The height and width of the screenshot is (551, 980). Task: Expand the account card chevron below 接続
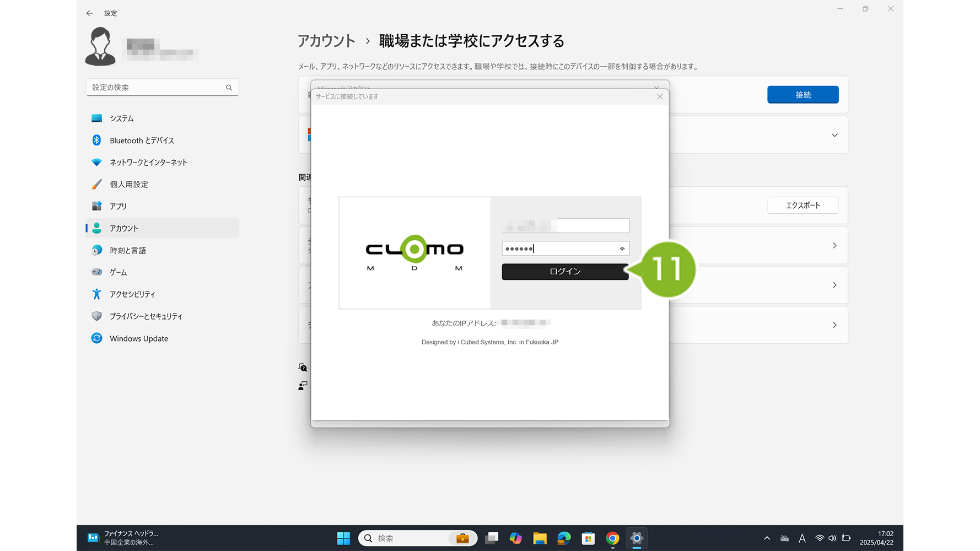[x=834, y=135]
